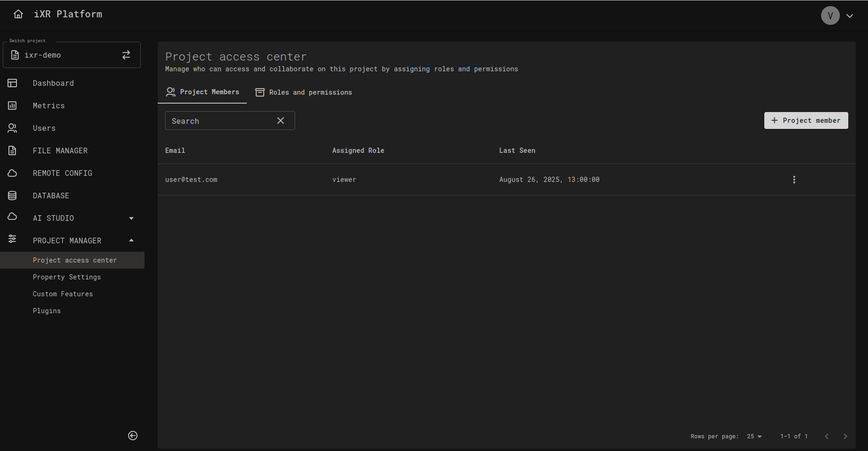Open FILE MANAGER from the sidebar
This screenshot has height=451, width=868.
pos(60,150)
